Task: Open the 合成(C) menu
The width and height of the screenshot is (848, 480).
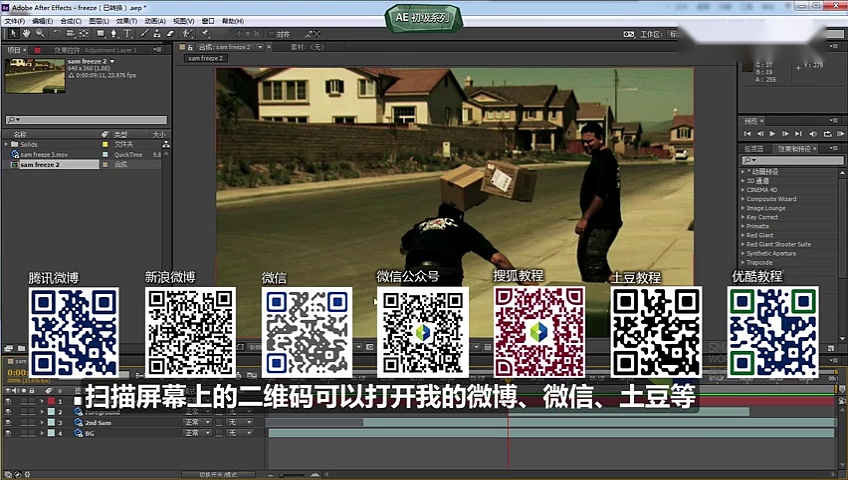Action: (71, 21)
